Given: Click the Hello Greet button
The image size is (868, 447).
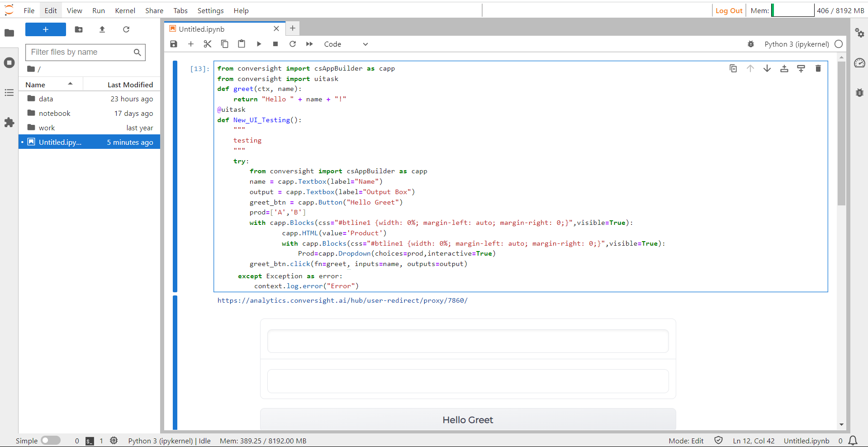Looking at the screenshot, I should [468, 419].
